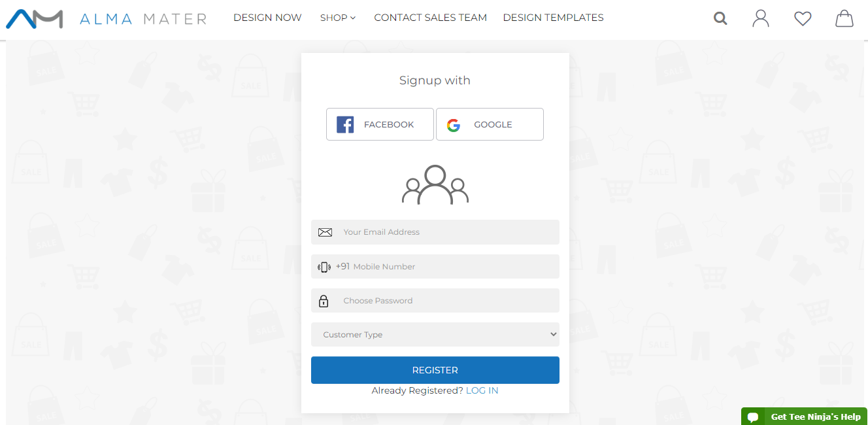Expand the Shop menu dropdown
The image size is (868, 425).
[338, 18]
